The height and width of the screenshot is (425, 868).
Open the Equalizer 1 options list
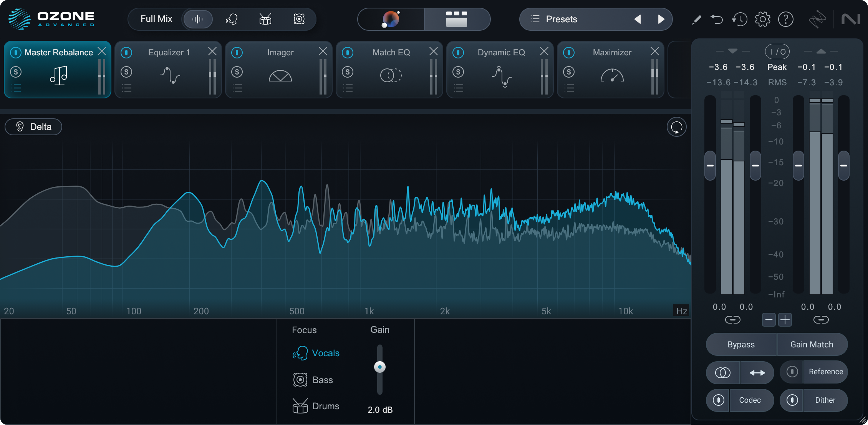(x=127, y=88)
